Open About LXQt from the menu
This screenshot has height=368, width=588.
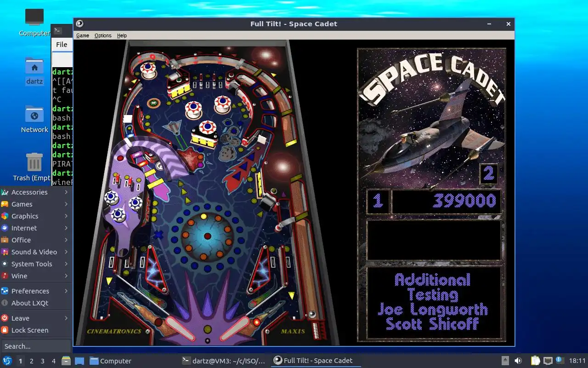coord(36,303)
